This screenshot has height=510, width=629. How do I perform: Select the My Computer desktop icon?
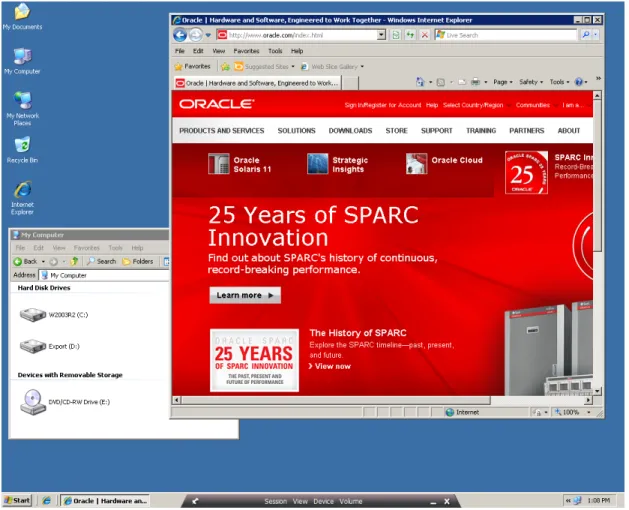tap(22, 61)
